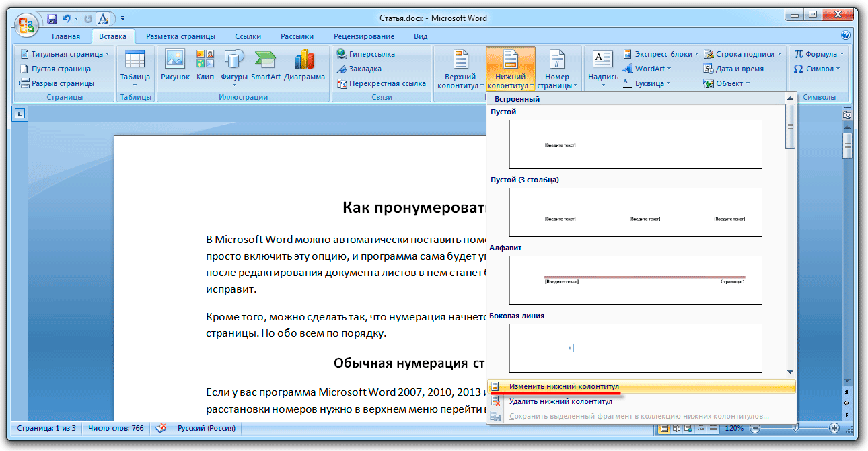The height and width of the screenshot is (451, 868).
Task: Collapse the Нижний колонтитул dropdown
Action: (511, 69)
